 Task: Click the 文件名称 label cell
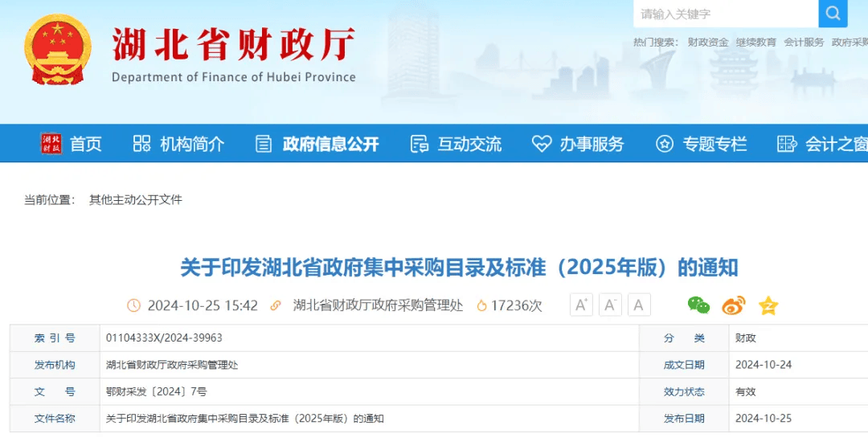coord(55,419)
